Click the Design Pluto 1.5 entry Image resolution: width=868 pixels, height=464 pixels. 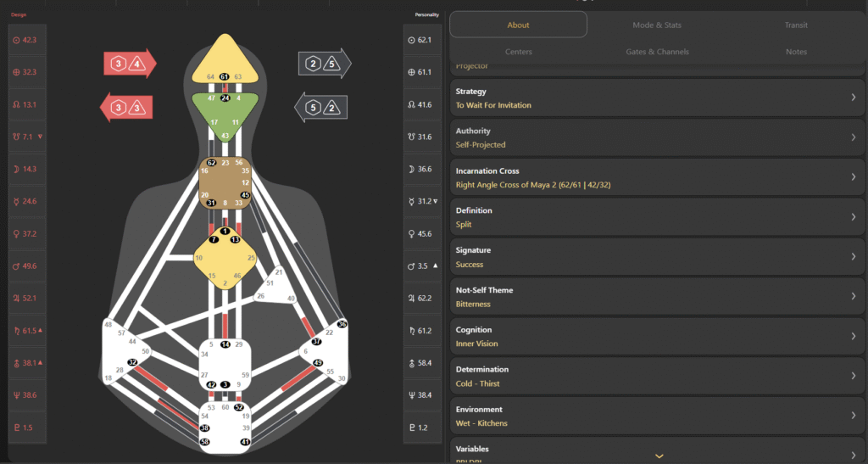click(x=25, y=428)
